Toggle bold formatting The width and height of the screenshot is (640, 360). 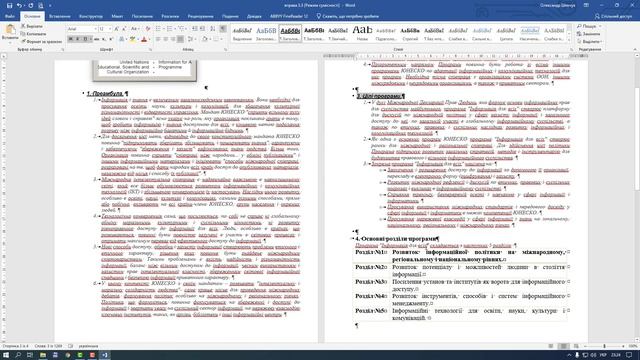(x=70, y=39)
